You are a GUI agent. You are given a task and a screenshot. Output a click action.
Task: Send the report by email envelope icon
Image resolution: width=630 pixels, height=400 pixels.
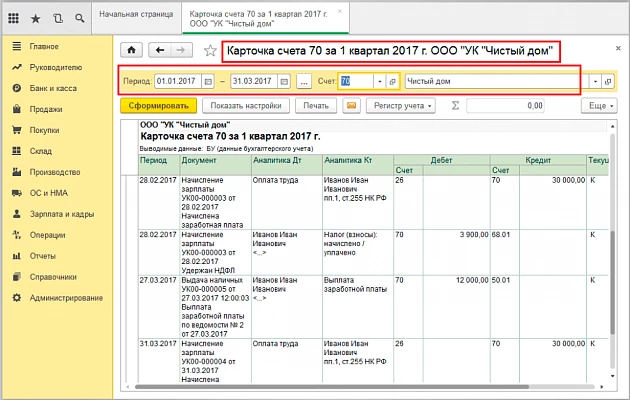pos(351,106)
